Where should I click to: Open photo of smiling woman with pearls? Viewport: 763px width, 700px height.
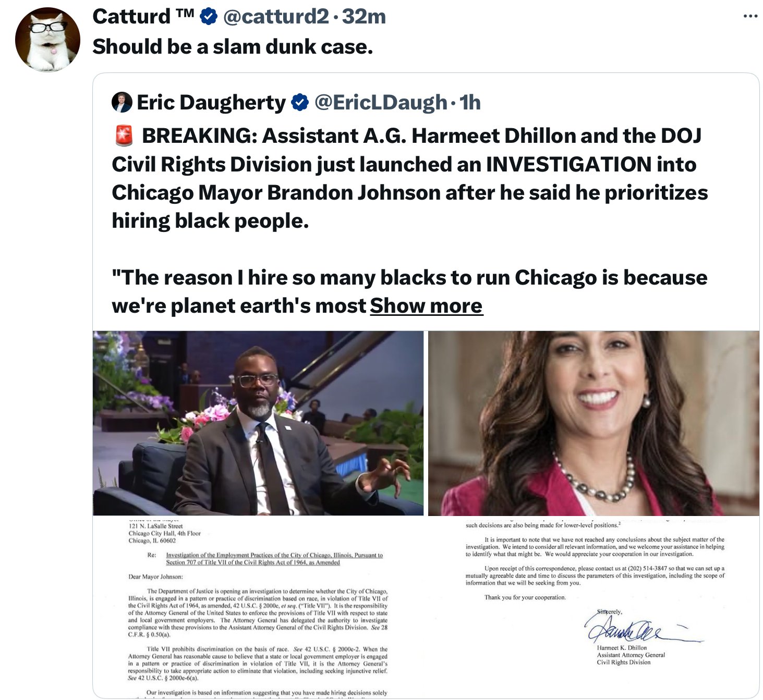coord(594,423)
